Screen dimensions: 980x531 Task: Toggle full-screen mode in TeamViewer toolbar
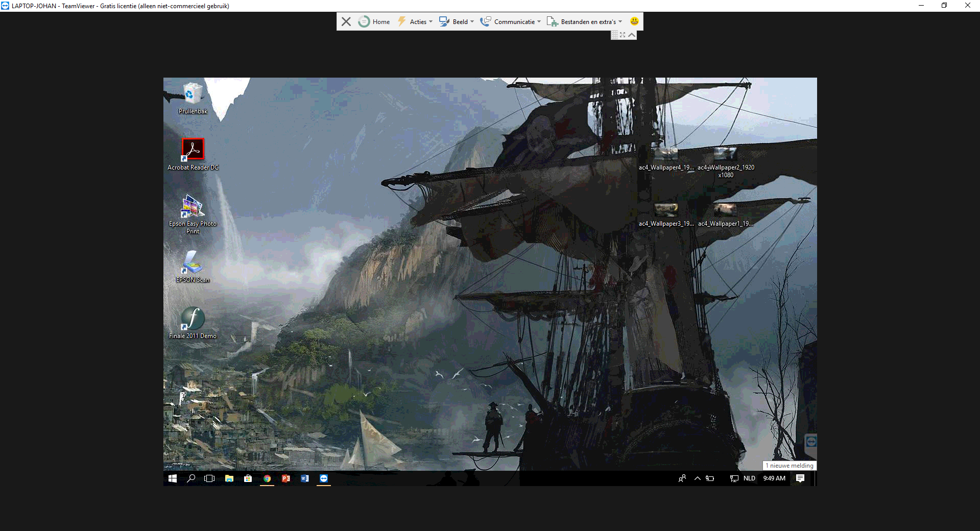pyautogui.click(x=623, y=35)
